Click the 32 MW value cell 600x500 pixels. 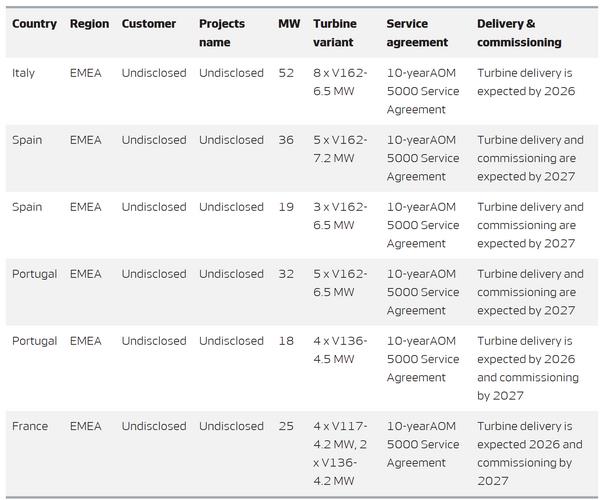287,274
